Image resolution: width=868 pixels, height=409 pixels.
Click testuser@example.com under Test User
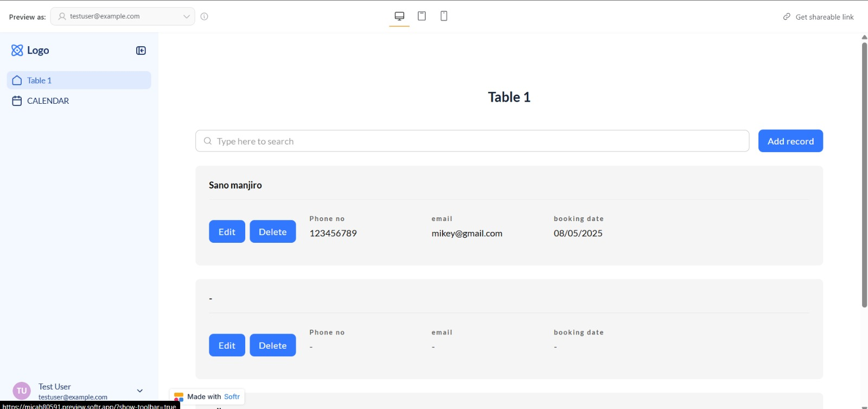click(73, 397)
